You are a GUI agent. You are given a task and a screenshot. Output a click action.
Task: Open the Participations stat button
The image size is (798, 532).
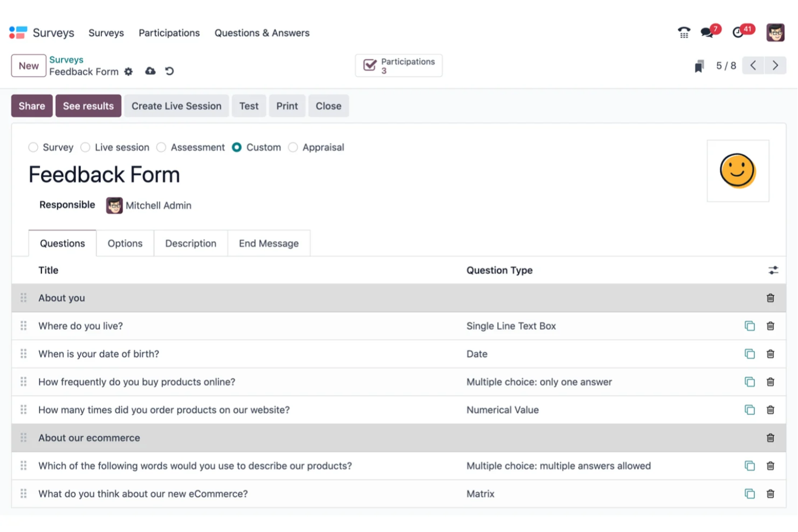click(399, 66)
